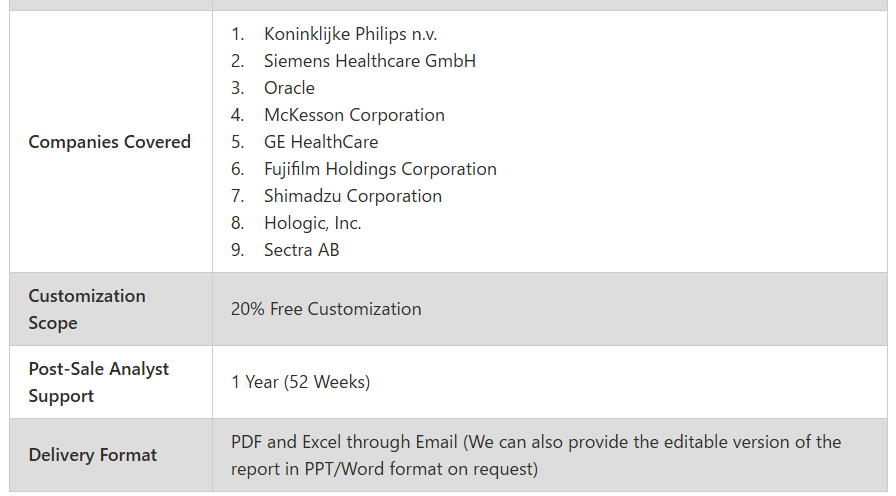The image size is (896, 496).
Task: Click list number 5 beside GE HealthCare
Action: tap(237, 142)
